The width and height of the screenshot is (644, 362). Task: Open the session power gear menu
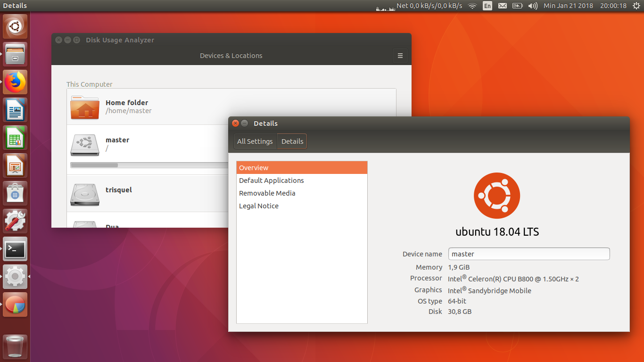636,6
